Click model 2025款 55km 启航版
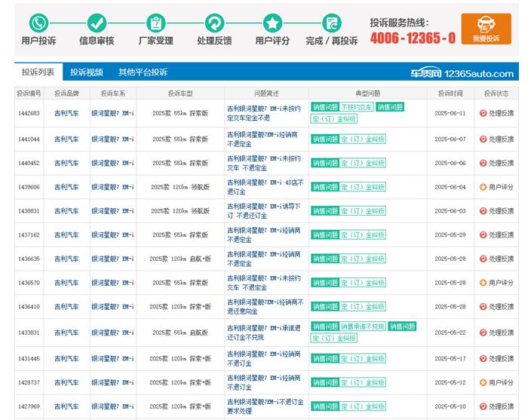The width and height of the screenshot is (528, 420). tap(180, 333)
